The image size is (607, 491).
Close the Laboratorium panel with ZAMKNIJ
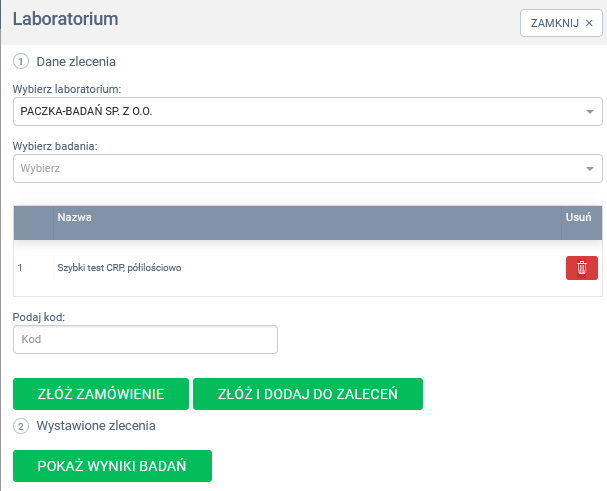pos(561,23)
